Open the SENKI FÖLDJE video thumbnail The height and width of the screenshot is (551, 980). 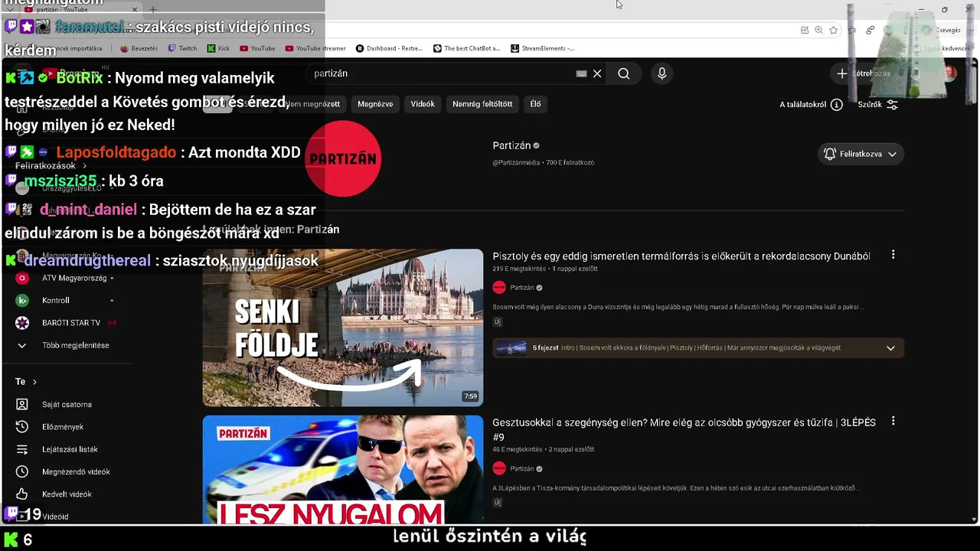tap(343, 328)
